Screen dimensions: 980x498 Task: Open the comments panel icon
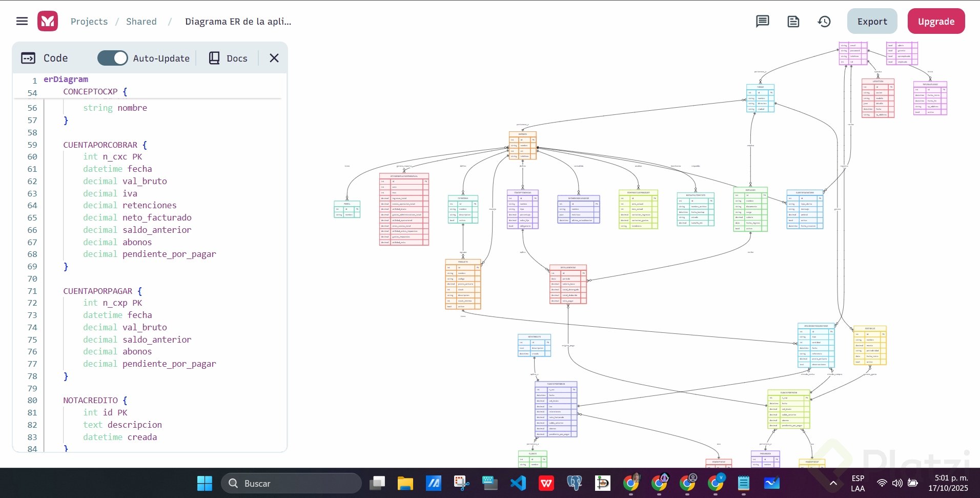click(763, 22)
